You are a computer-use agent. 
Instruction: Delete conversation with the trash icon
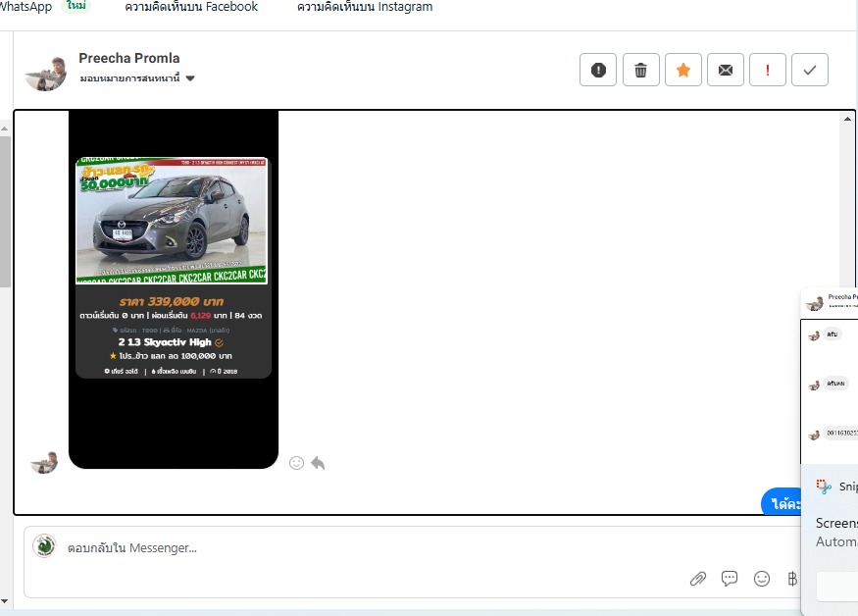click(x=641, y=71)
